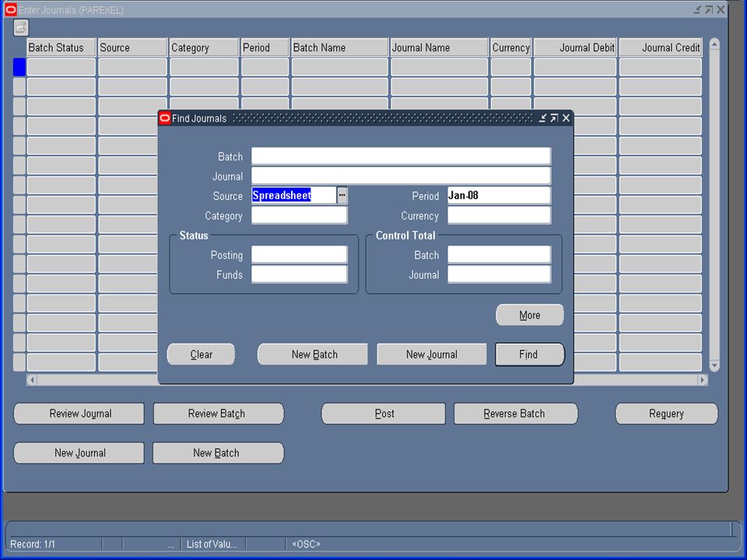Click the Category column header in grid
Viewport: 747px width, 560px height.
click(x=204, y=47)
